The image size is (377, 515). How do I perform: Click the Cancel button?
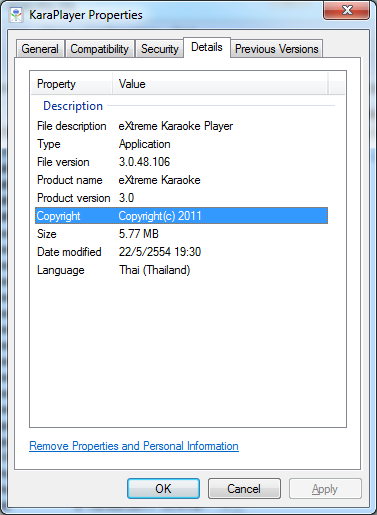pyautogui.click(x=244, y=489)
